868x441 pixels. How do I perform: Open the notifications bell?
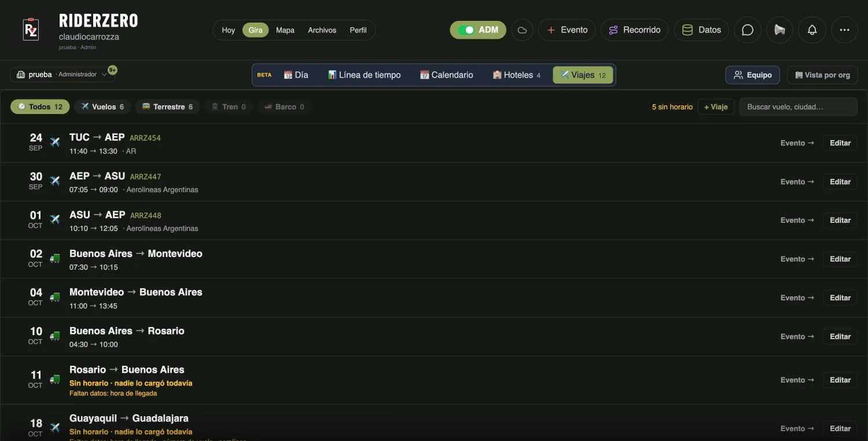pyautogui.click(x=812, y=30)
